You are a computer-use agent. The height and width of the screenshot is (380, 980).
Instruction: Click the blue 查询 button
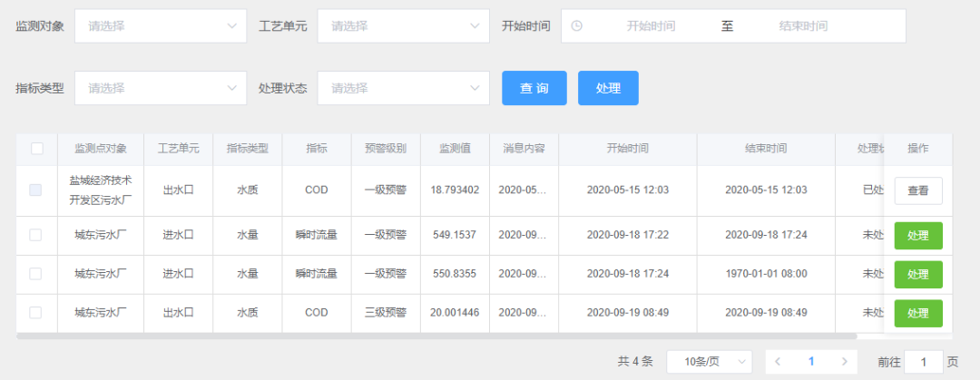tap(534, 88)
